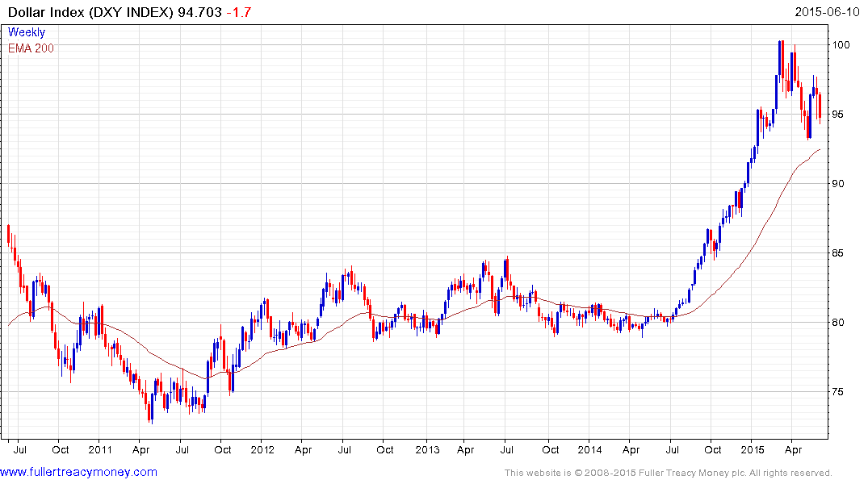868x484 pixels.
Task: Click the 85 price axis label
Action: click(838, 253)
